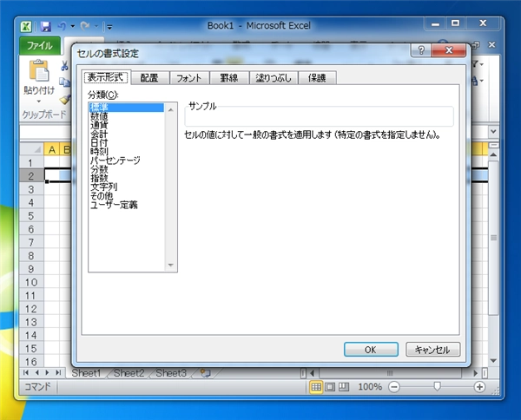Select the 表示形式 tab
The width and height of the screenshot is (521, 420).
(x=106, y=77)
